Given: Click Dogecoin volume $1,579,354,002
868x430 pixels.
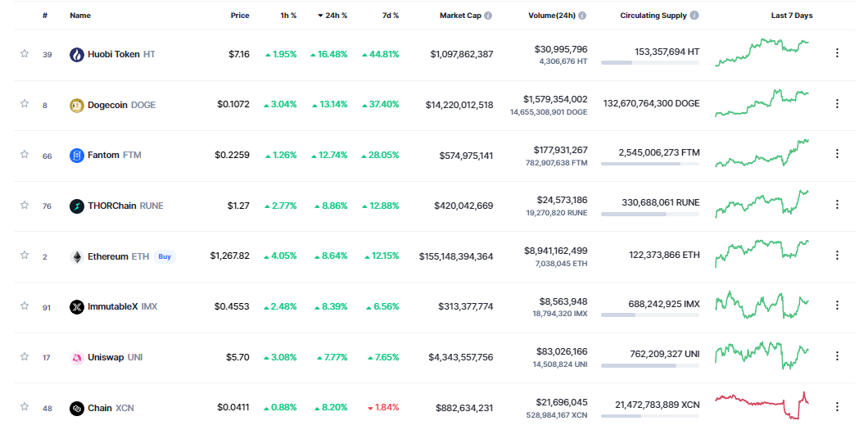Looking at the screenshot, I should tap(556, 99).
